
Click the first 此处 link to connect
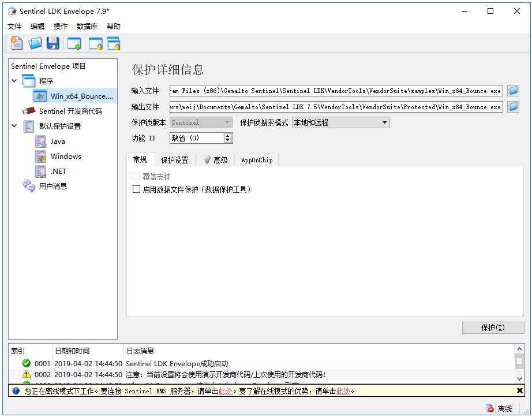[x=225, y=391]
